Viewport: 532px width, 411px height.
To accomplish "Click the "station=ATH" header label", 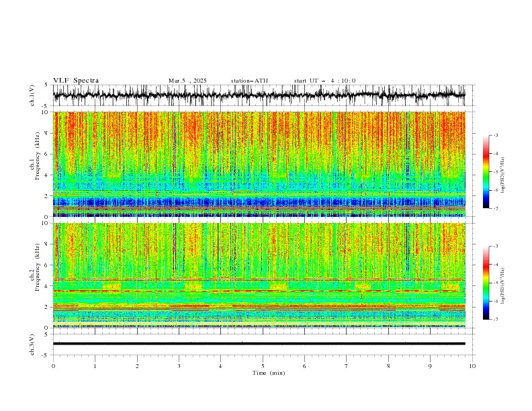I will [249, 81].
